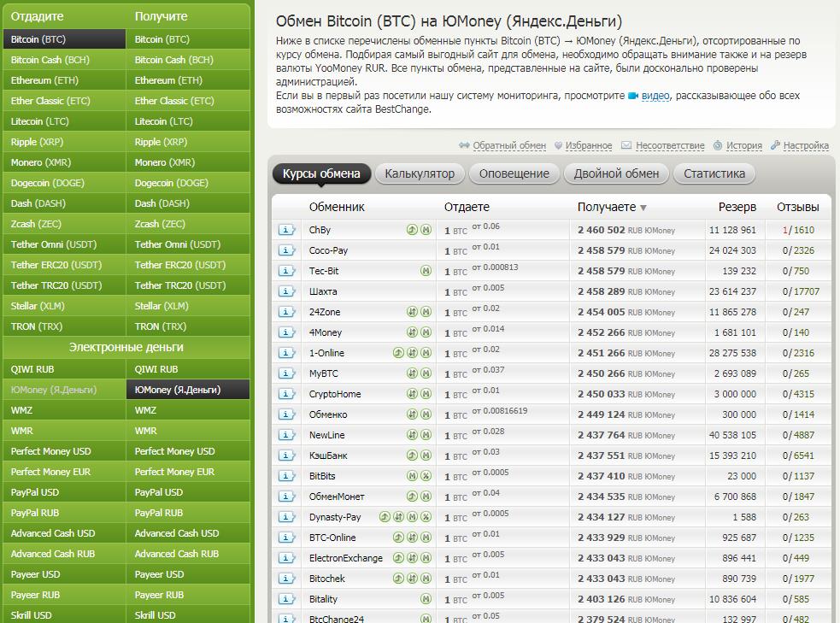Open info icon for КэшБанк row
The height and width of the screenshot is (623, 840).
click(286, 455)
